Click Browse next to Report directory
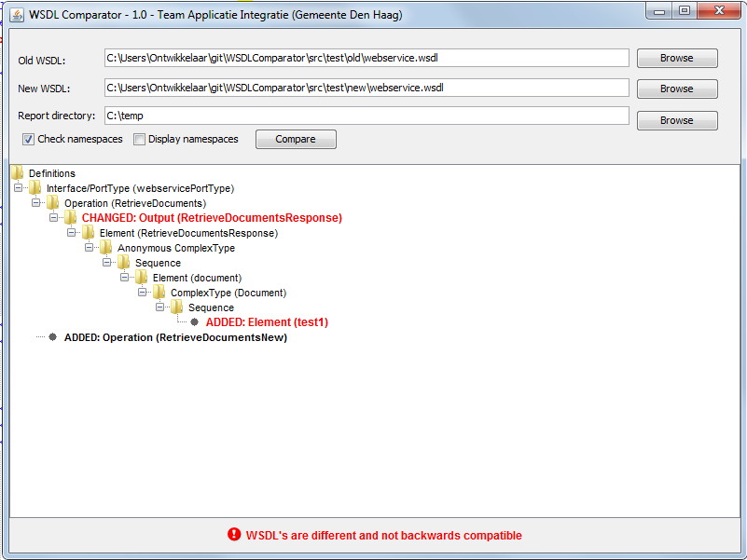747x560 pixels. (x=676, y=119)
